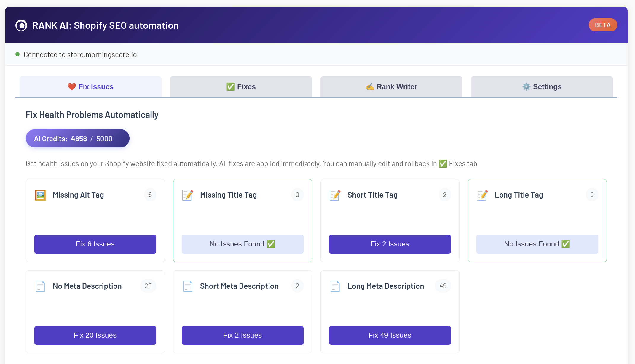
Task: Click the Long Title Tag memo icon
Action: tap(482, 195)
